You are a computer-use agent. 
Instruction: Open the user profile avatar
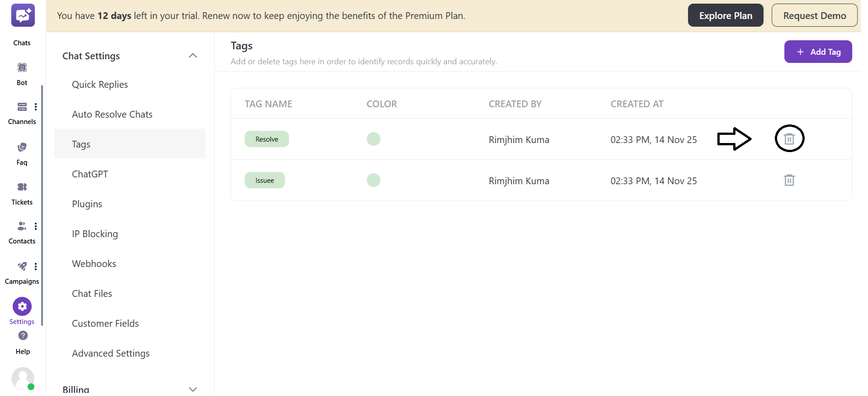tap(23, 378)
